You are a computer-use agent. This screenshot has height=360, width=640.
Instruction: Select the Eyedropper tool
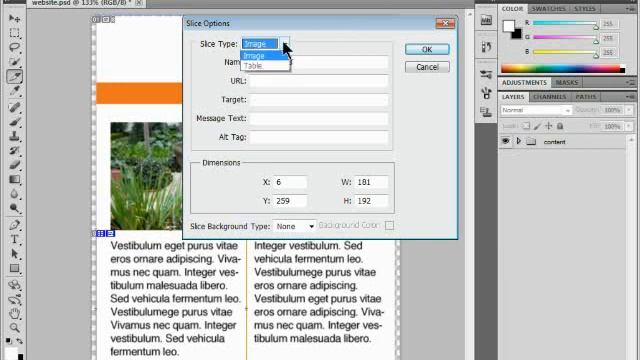pyautogui.click(x=14, y=91)
